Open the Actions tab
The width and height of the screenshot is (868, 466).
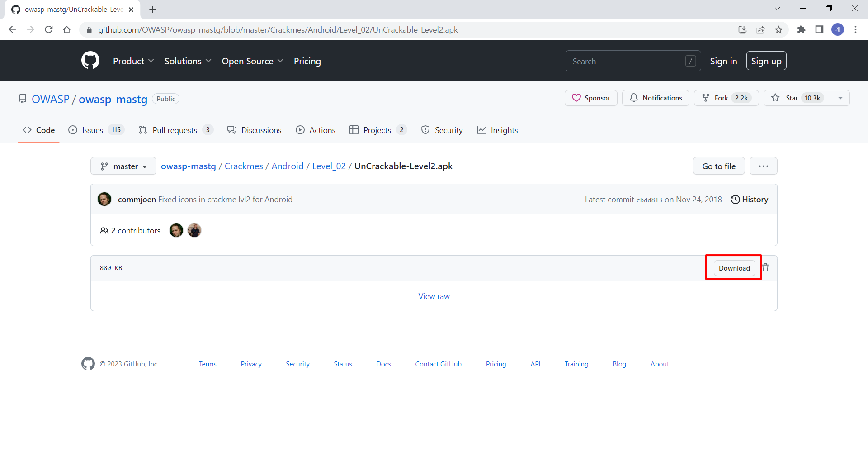coord(316,130)
